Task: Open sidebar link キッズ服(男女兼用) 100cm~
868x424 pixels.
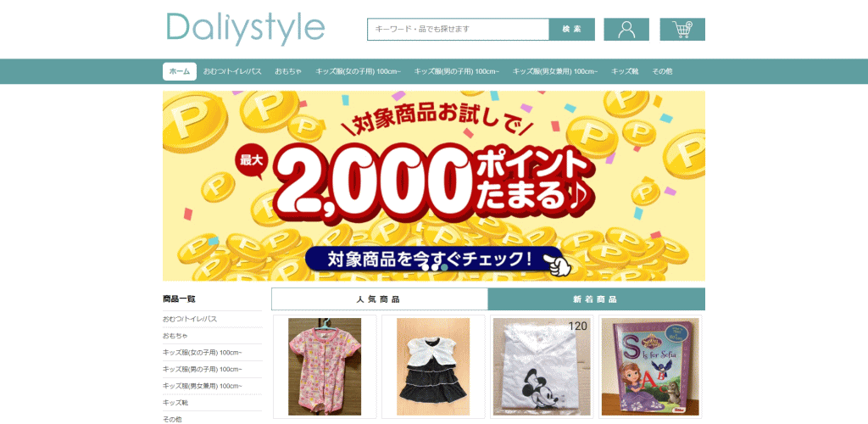Action: 202,386
